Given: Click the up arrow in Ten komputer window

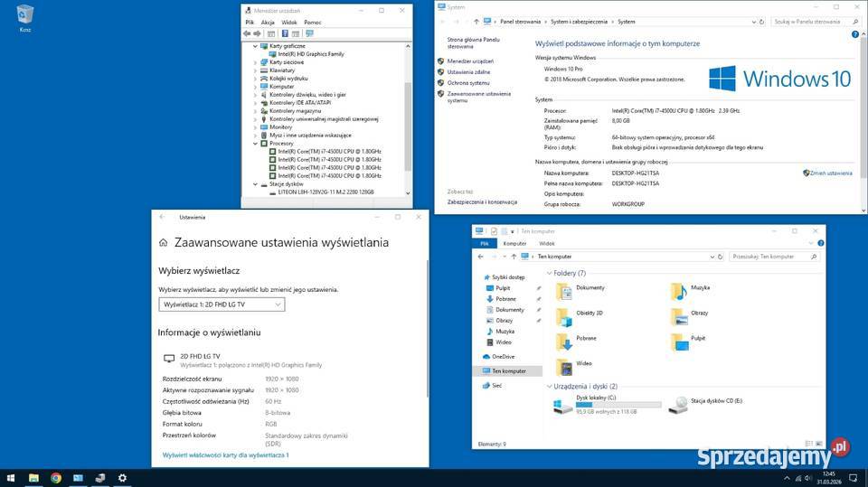Looking at the screenshot, I should point(514,257).
